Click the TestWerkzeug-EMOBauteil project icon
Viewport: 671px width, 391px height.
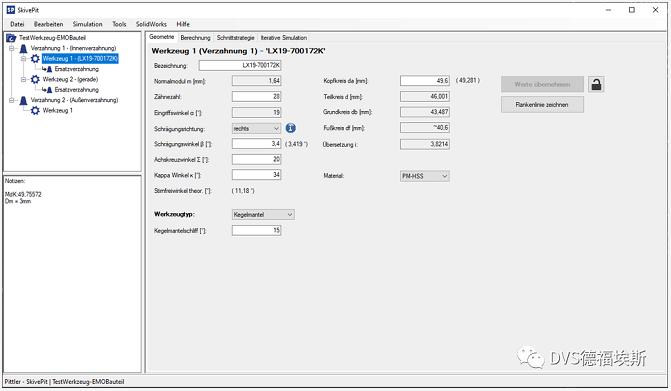[x=11, y=38]
